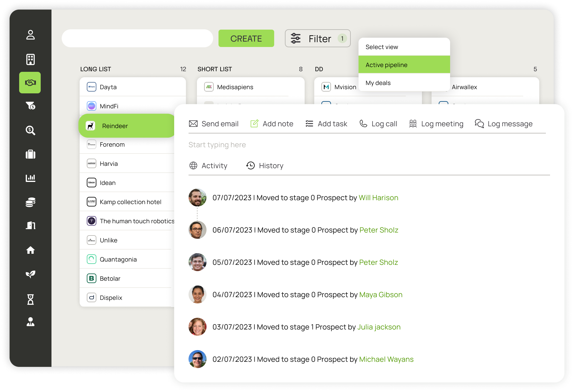The image size is (574, 392).
Task: Open the briefcase portfolio icon
Action: 30,154
